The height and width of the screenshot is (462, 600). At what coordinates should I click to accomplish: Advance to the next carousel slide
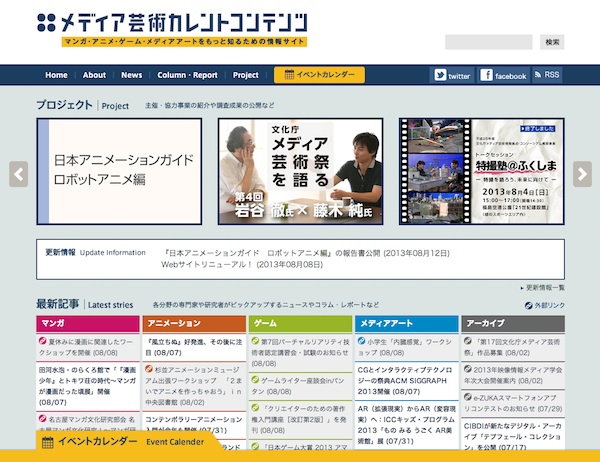[x=582, y=173]
